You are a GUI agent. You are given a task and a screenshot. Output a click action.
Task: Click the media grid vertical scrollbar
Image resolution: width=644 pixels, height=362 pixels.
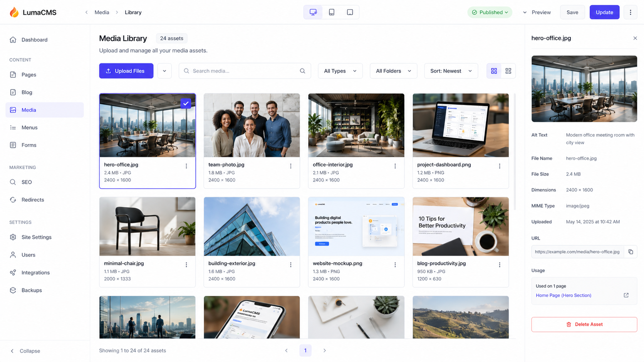(x=515, y=152)
